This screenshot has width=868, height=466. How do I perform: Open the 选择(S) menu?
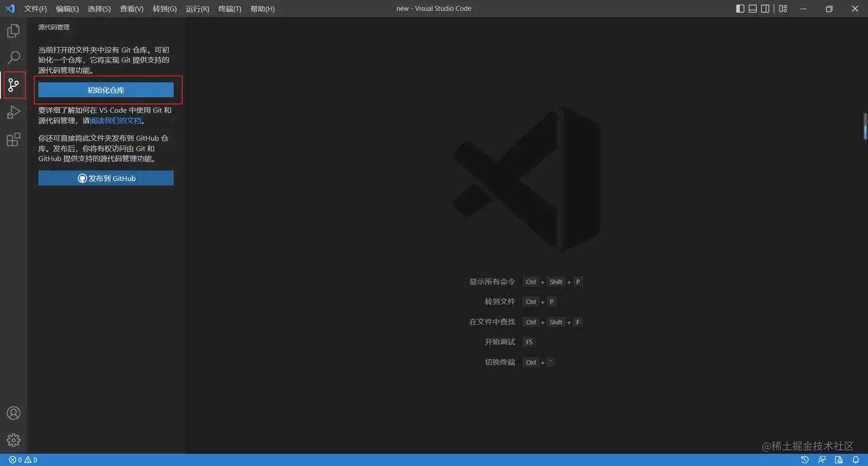(99, 9)
